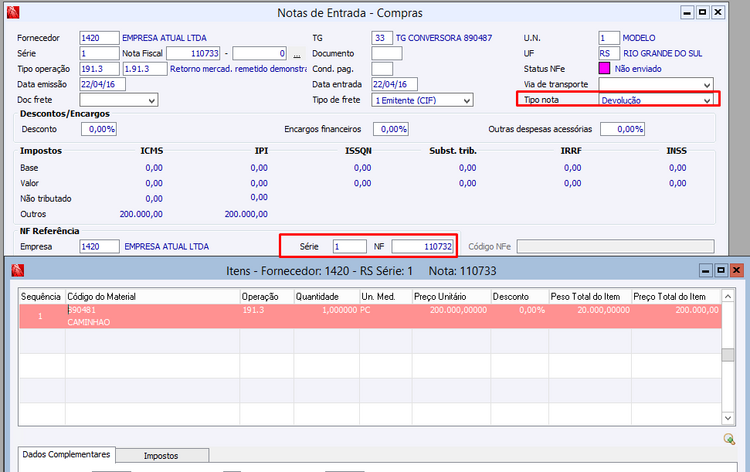
Task: Click the pink Status NFe color indicator
Action: pos(603,68)
